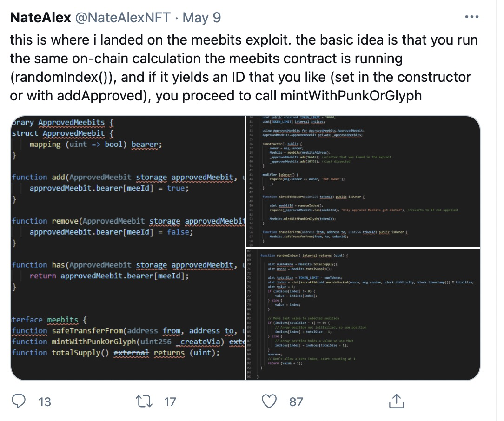The image size is (504, 421).
Task: Click the reply count 13
Action: [x=45, y=401]
